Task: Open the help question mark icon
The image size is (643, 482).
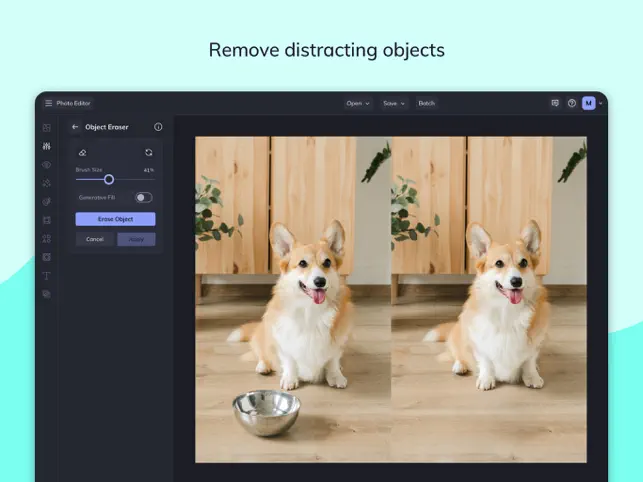Action: pos(572,103)
